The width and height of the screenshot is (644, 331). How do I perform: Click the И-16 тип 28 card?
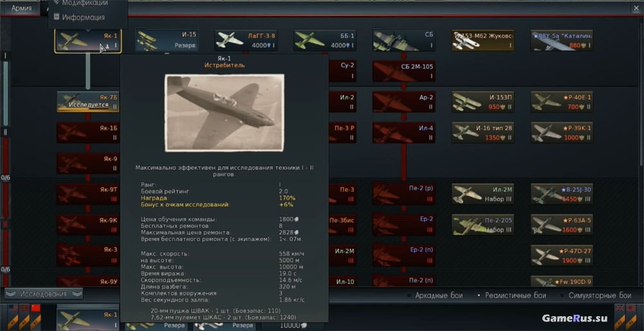(x=482, y=132)
